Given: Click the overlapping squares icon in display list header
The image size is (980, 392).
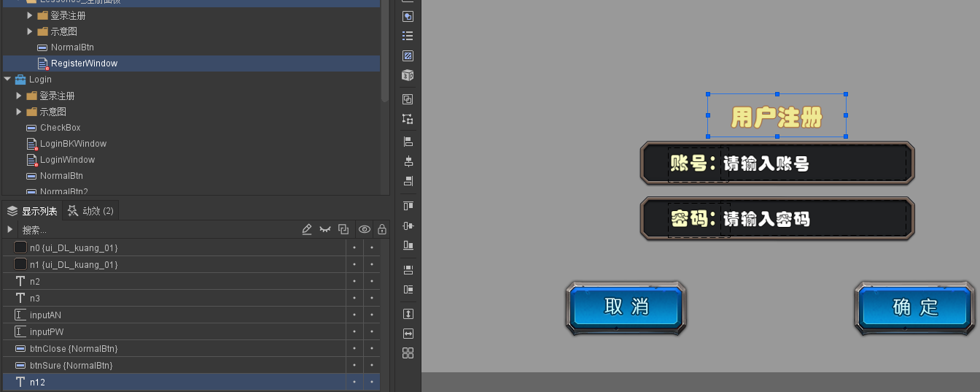Looking at the screenshot, I should click(343, 229).
